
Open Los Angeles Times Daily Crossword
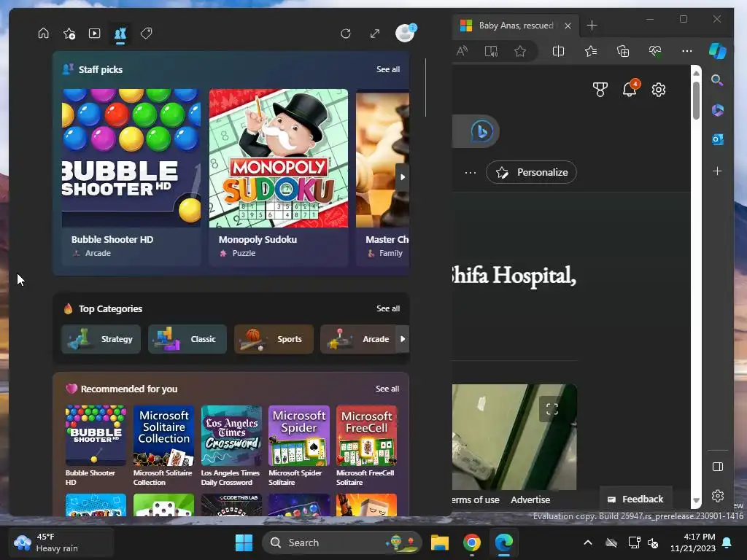[231, 446]
